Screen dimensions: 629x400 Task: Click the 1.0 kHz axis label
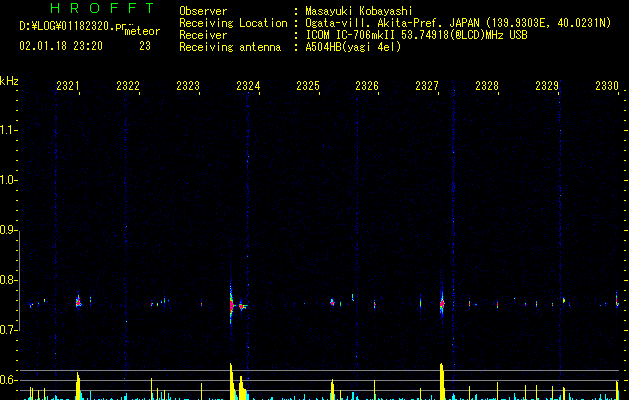click(x=9, y=180)
